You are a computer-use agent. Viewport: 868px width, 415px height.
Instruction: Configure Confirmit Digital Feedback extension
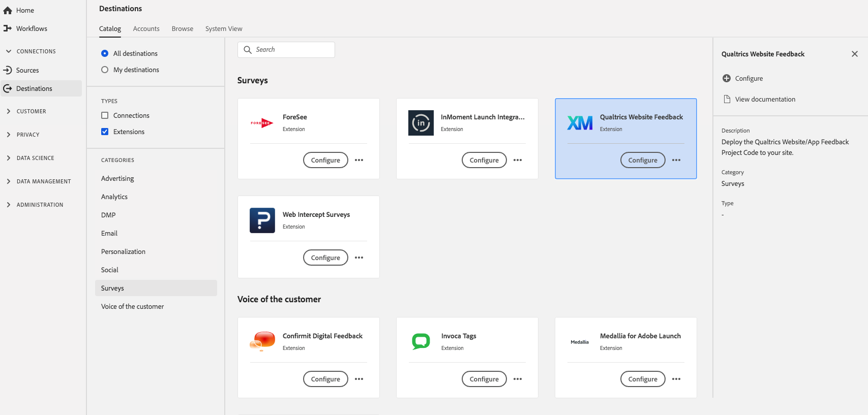325,379
